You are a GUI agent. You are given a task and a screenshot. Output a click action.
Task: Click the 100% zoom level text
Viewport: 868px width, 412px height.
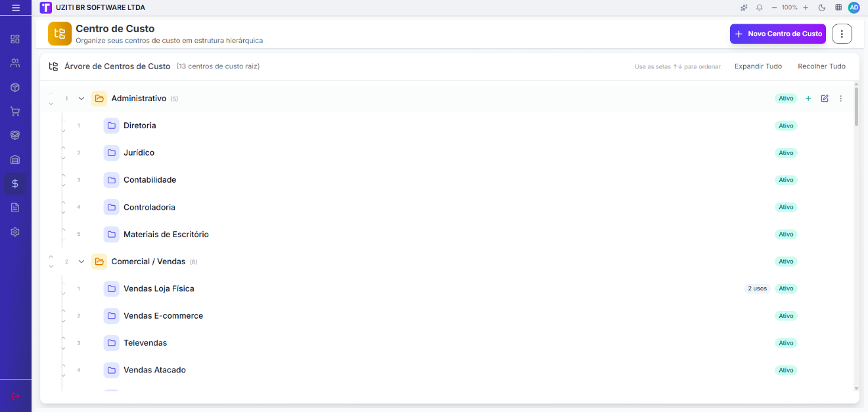point(790,8)
